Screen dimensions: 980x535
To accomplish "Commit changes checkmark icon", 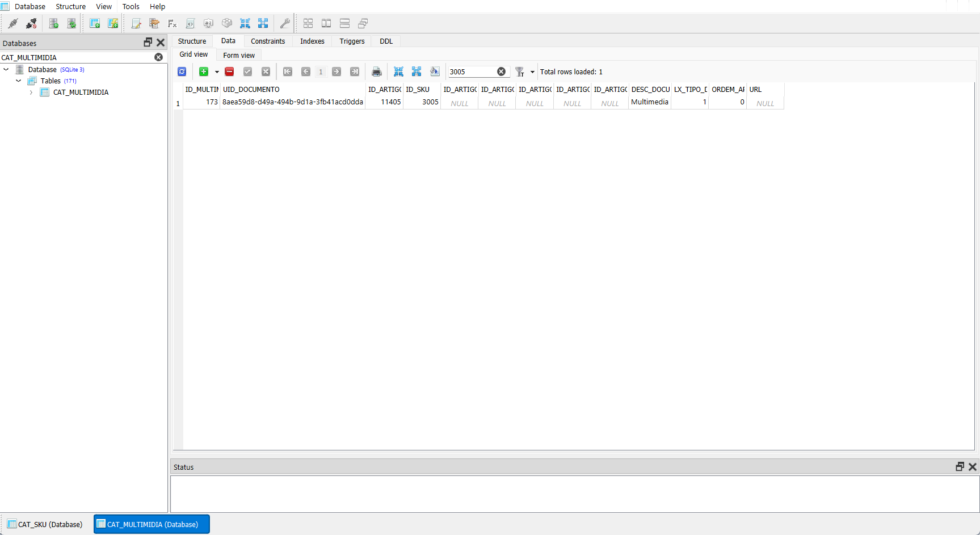I will click(x=247, y=71).
